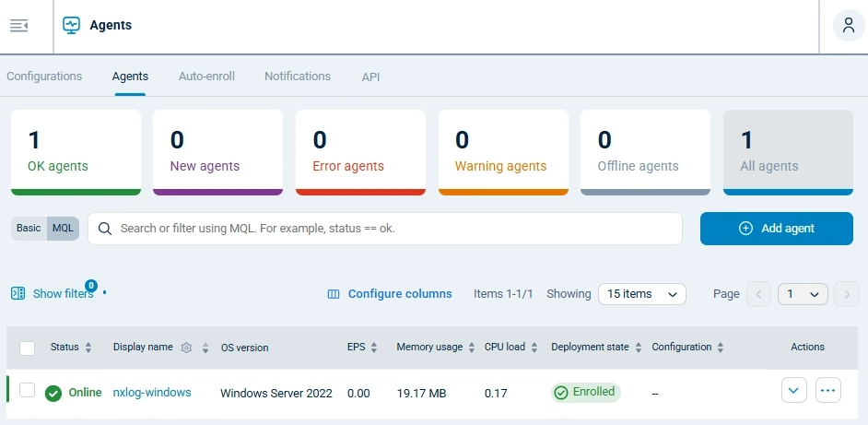868x425 pixels.
Task: Open the user profile icon
Action: click(849, 26)
